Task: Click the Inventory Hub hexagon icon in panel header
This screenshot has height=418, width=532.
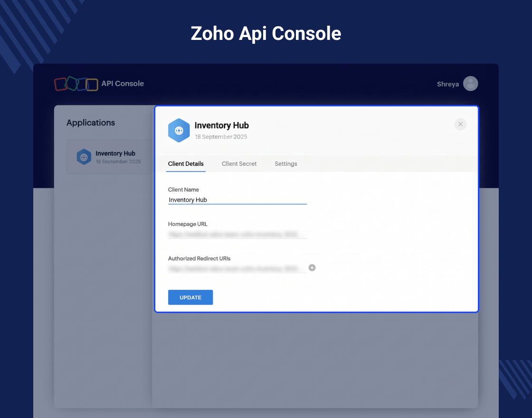Action: click(x=179, y=130)
